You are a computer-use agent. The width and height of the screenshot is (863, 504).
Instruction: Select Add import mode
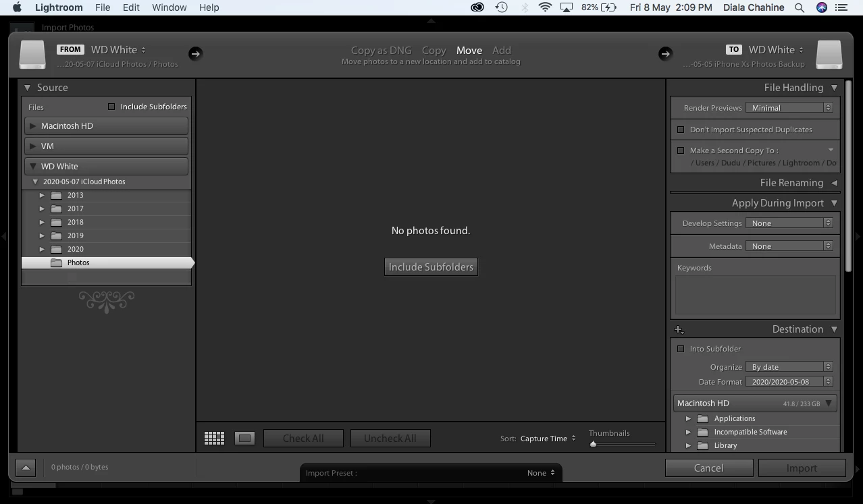(x=501, y=51)
